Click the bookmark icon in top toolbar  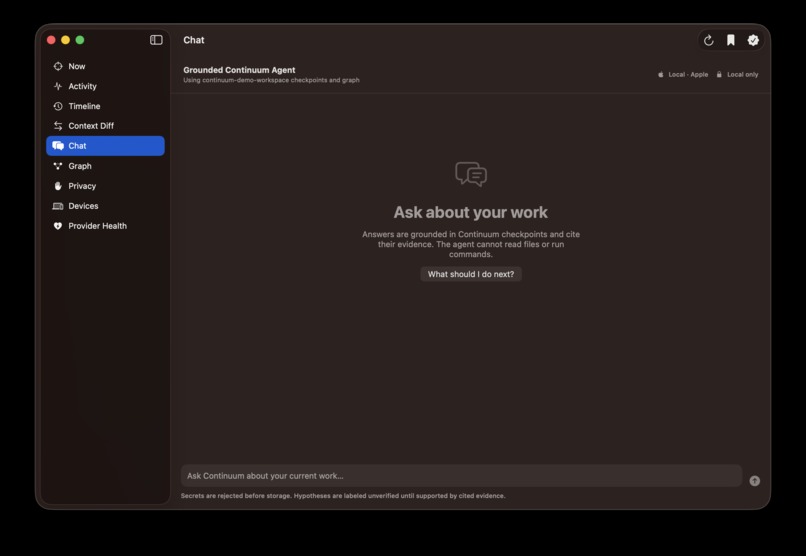point(731,40)
